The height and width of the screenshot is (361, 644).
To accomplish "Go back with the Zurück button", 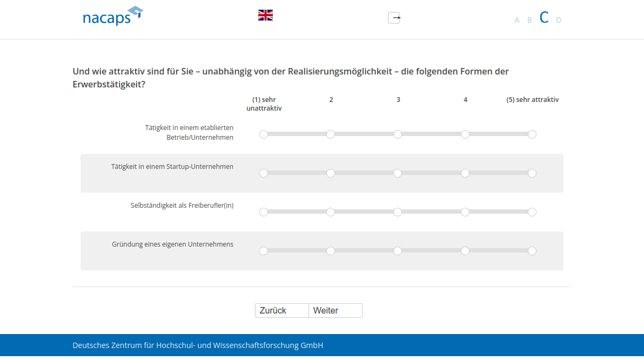I will click(x=282, y=310).
